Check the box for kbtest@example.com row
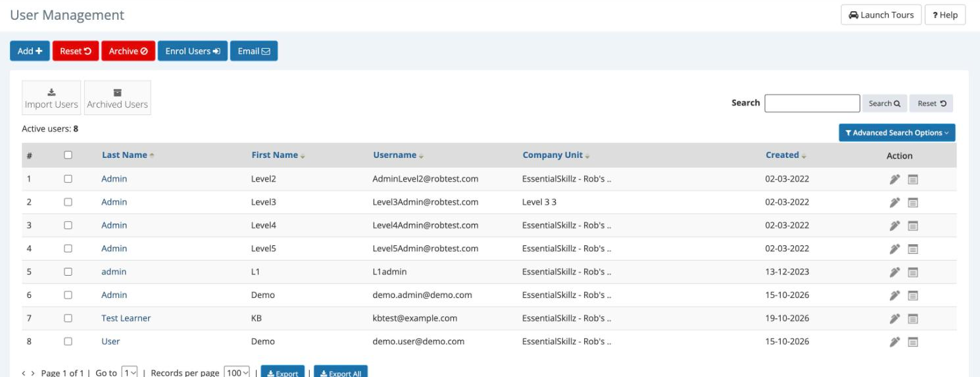 click(x=68, y=318)
